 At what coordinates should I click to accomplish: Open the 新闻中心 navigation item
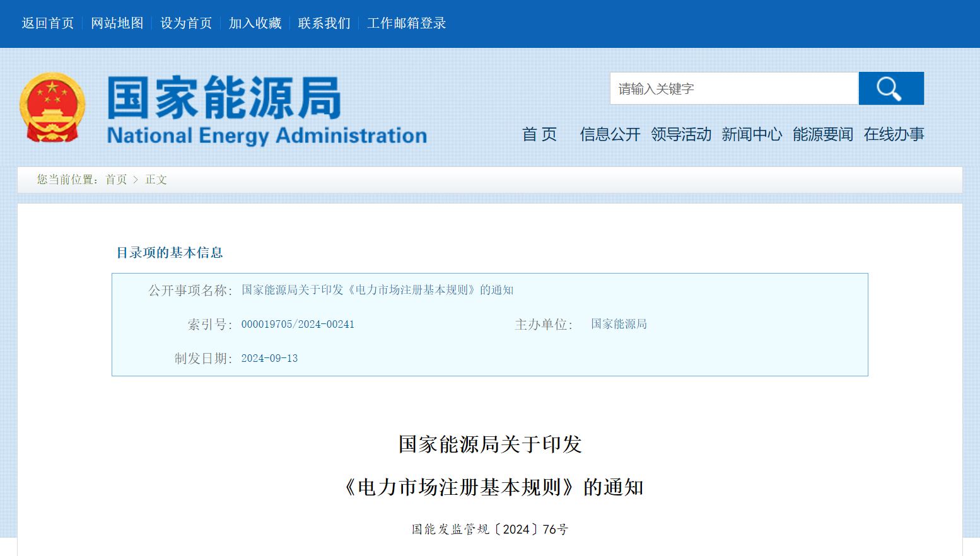coord(752,134)
